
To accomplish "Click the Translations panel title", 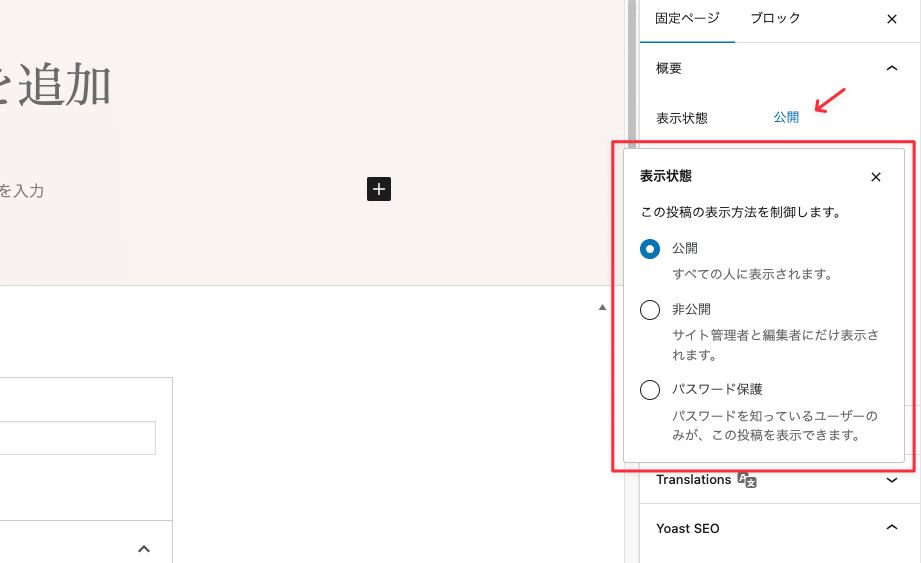I will 694,480.
